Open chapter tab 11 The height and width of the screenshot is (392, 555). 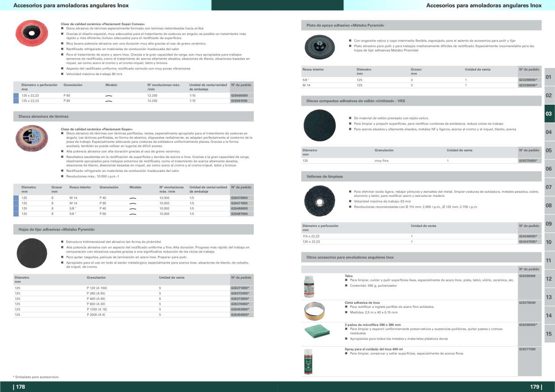point(549,260)
